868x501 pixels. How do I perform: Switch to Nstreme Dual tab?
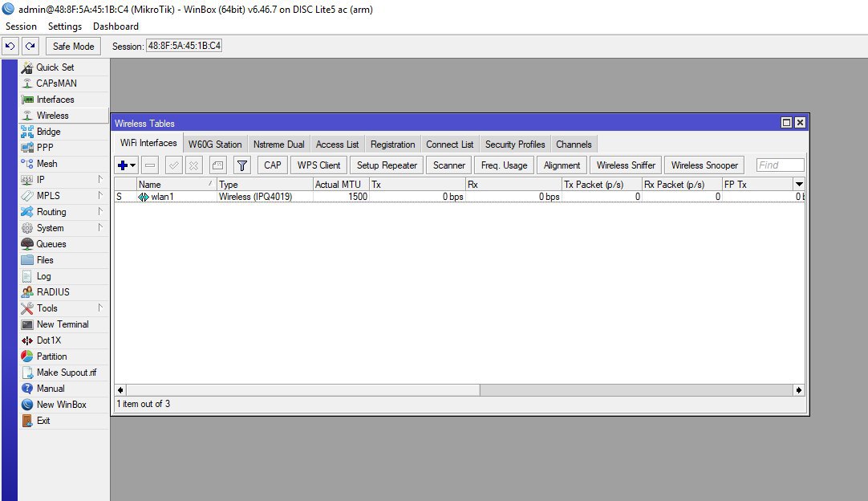(x=279, y=144)
